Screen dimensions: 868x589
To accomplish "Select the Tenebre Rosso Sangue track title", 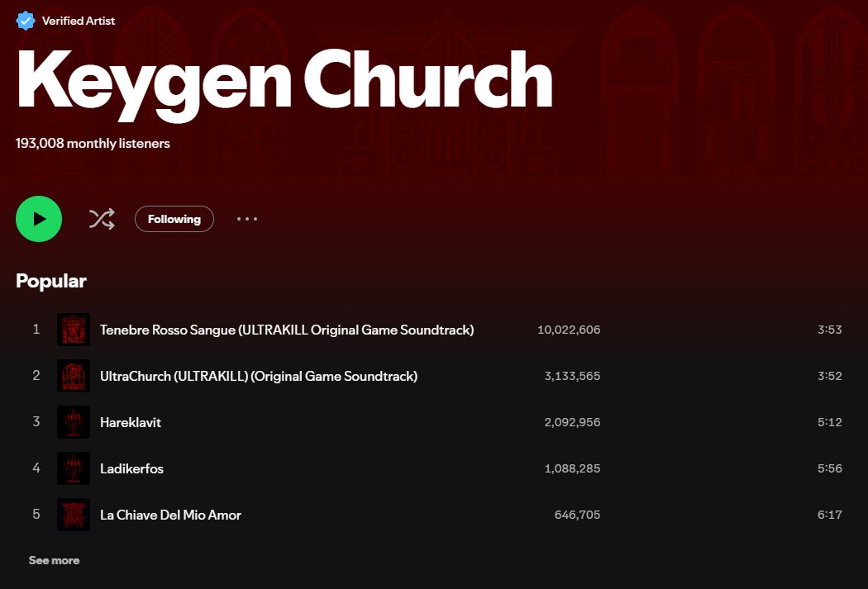I will [x=287, y=330].
